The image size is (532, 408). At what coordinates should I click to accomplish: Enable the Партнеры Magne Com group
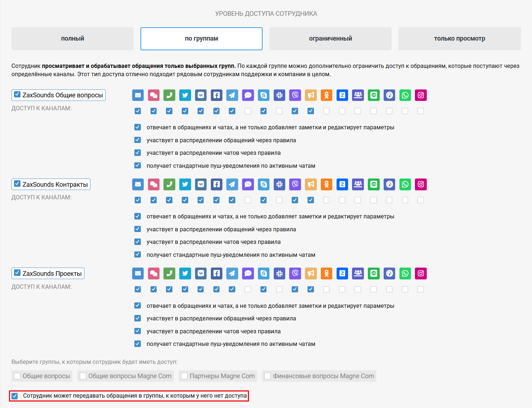(185, 376)
